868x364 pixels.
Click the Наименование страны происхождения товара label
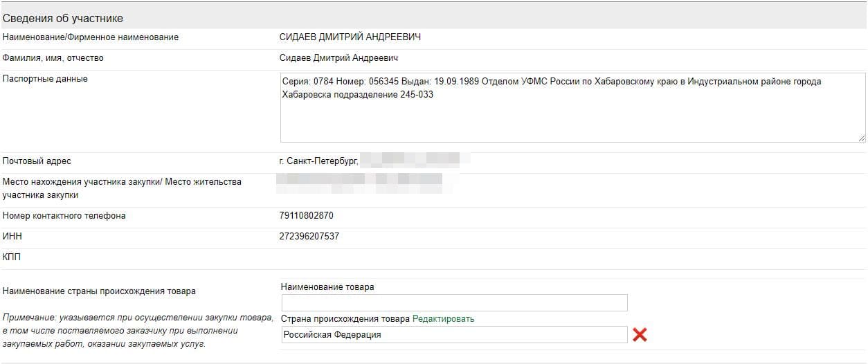[x=99, y=291]
